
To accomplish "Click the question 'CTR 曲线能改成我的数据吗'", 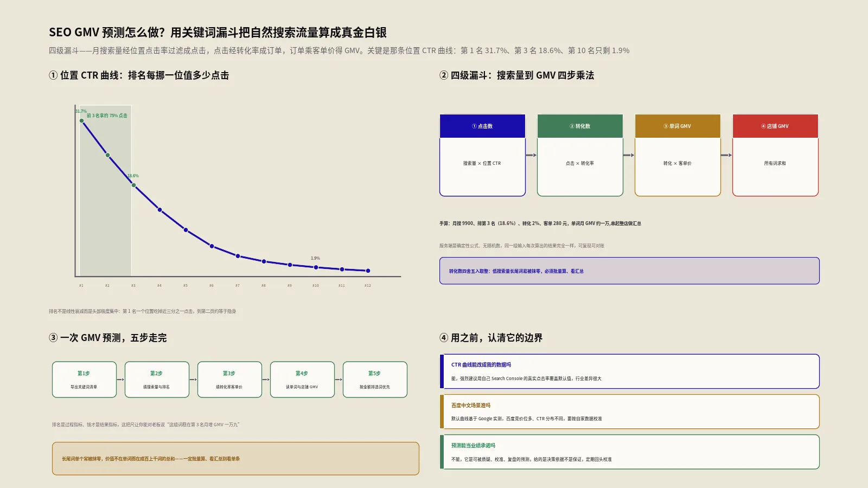I will [481, 365].
